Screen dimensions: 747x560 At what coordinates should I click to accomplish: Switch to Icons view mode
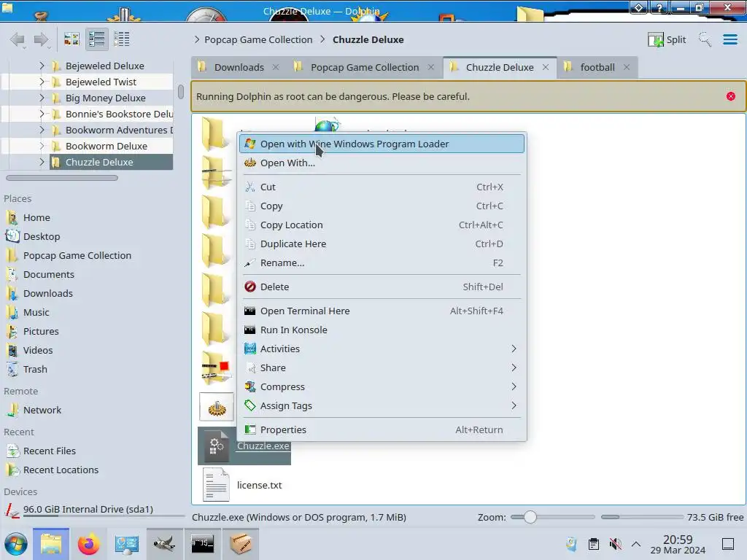[71, 39]
